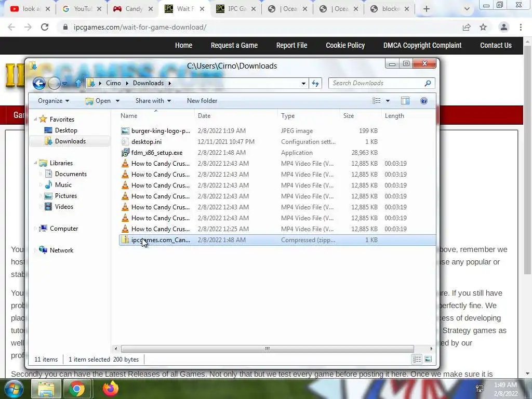Sort files by Type column
The height and width of the screenshot is (399, 532).
(x=309, y=116)
